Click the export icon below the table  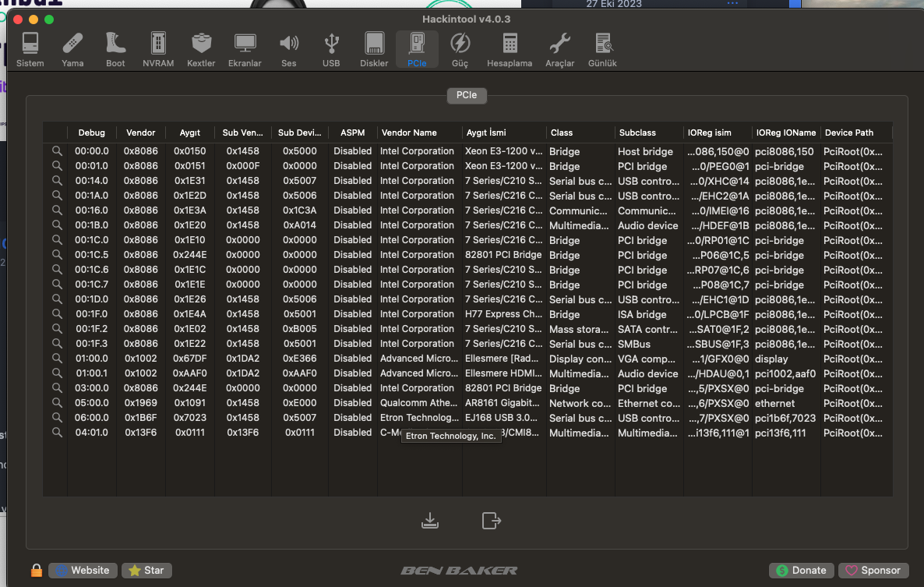tap(491, 520)
